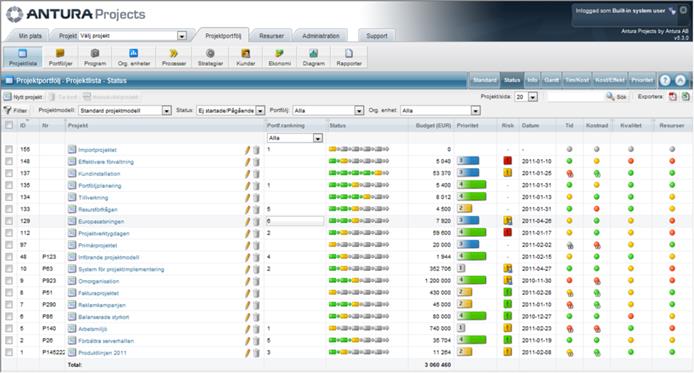Click the pencil edit icon for Importprojektet
The width and height of the screenshot is (694, 373).
tap(247, 150)
